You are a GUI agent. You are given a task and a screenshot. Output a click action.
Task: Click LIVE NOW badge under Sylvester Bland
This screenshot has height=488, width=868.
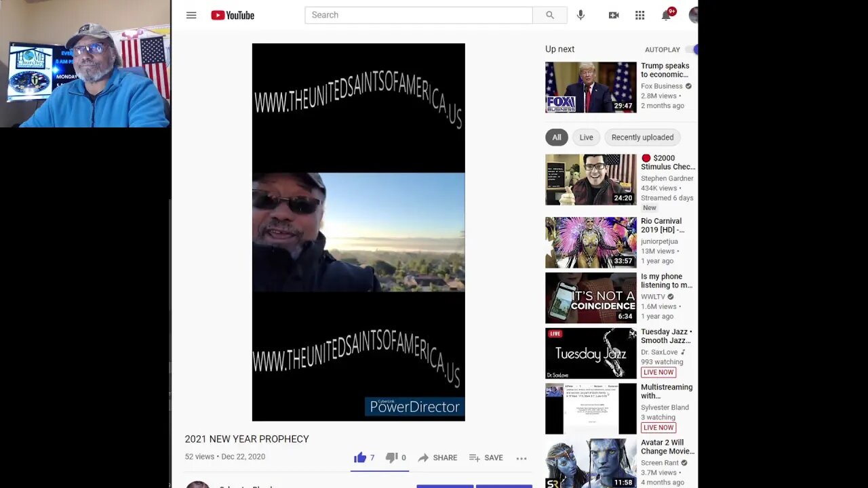click(658, 428)
